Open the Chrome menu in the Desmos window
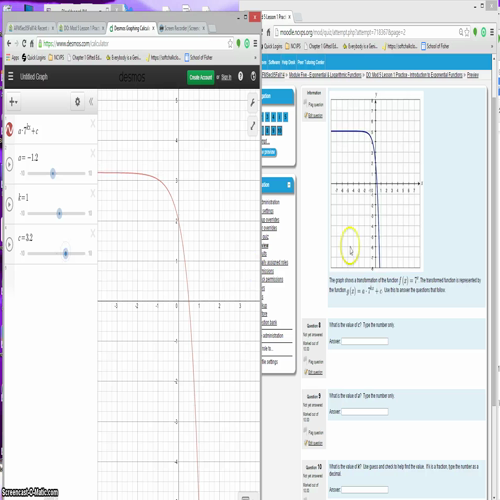The width and height of the screenshot is (500, 500). 255,43
